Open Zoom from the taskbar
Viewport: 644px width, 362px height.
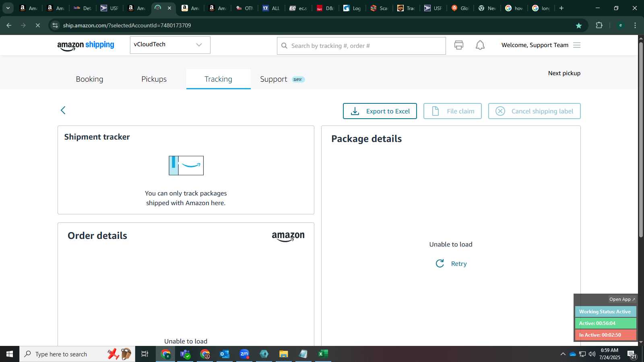tap(244, 354)
